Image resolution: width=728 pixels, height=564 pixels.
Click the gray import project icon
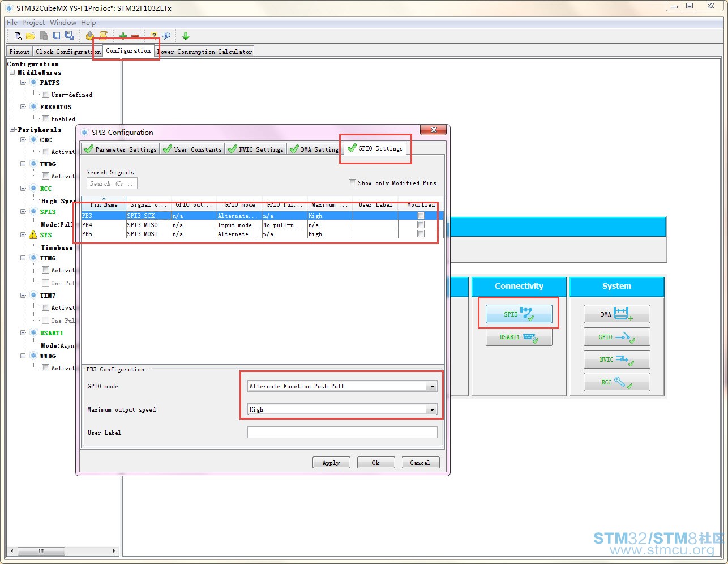44,36
